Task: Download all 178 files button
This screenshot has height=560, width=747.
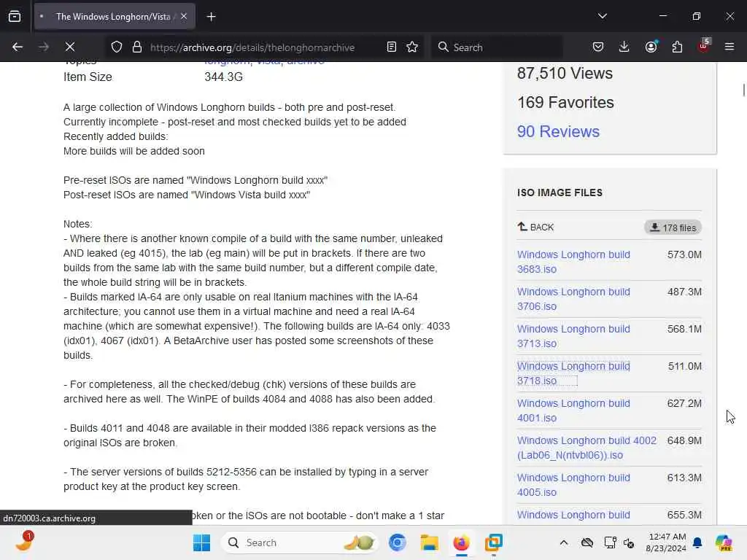Action: point(673,227)
